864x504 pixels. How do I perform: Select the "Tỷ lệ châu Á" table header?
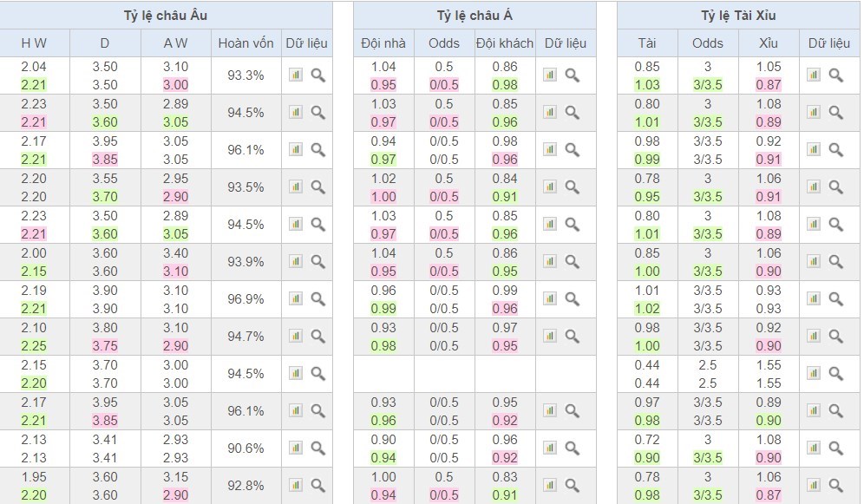coord(475,16)
